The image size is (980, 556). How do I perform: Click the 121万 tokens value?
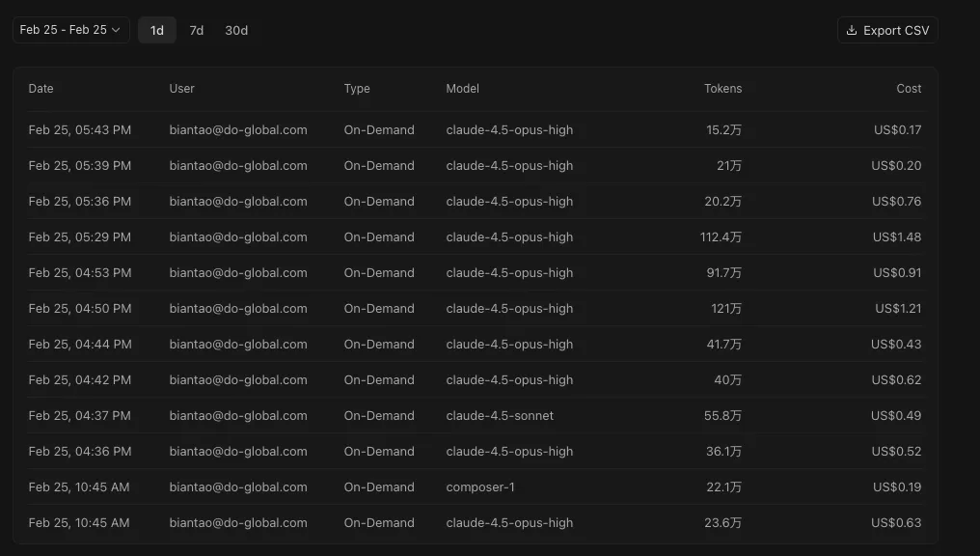coord(726,308)
